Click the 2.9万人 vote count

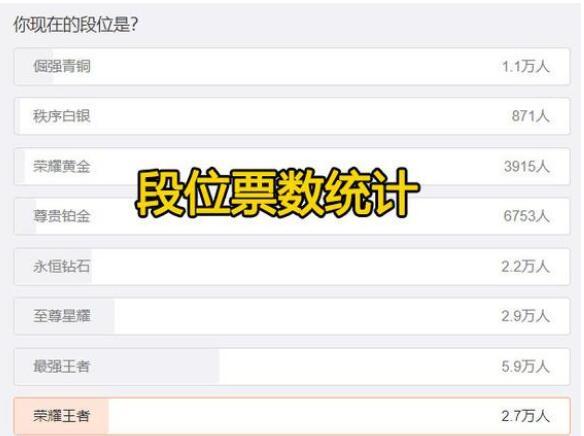pyautogui.click(x=525, y=316)
